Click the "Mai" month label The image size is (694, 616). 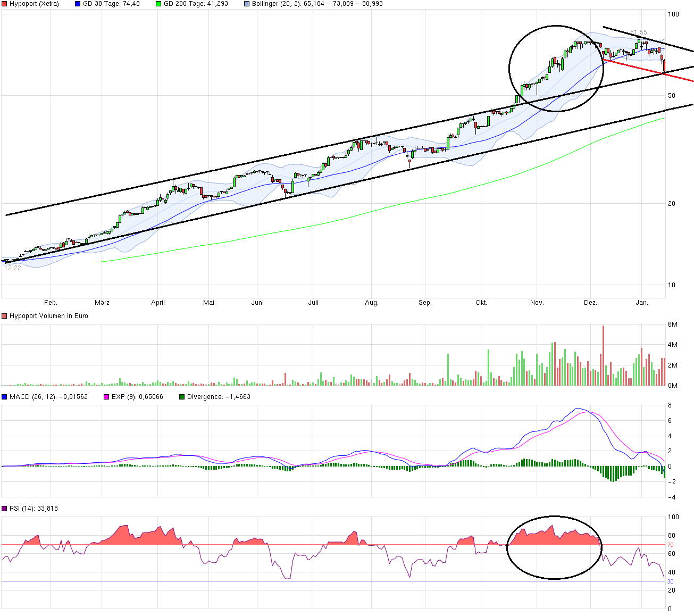coord(208,303)
